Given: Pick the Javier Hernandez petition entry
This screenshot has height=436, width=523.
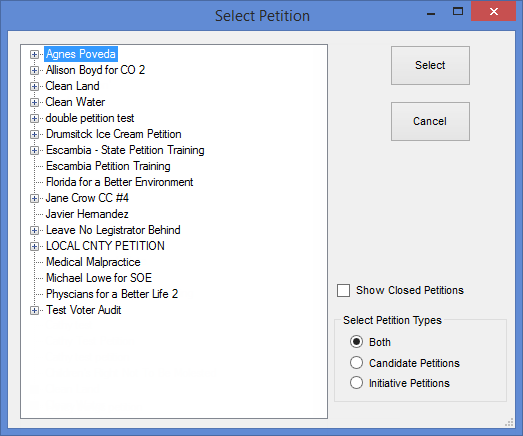Looking at the screenshot, I should (87, 214).
